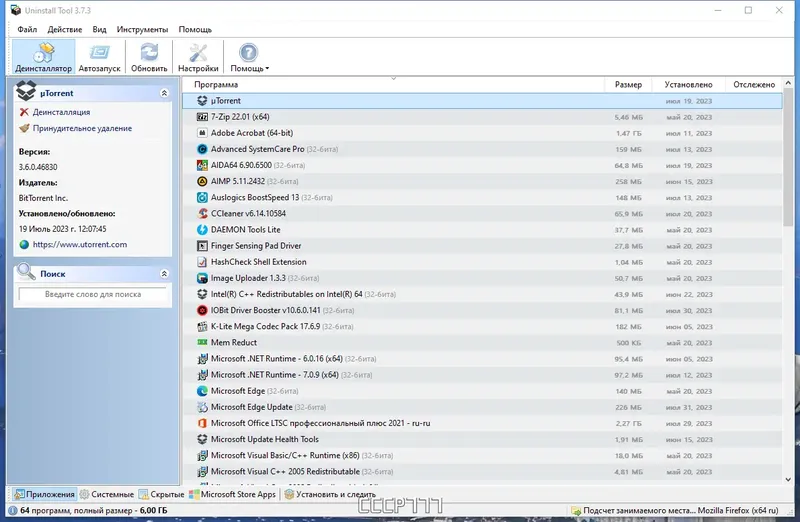Viewport: 800px width, 522px height.
Task: Switch to the Скрытые tab
Action: click(161, 494)
